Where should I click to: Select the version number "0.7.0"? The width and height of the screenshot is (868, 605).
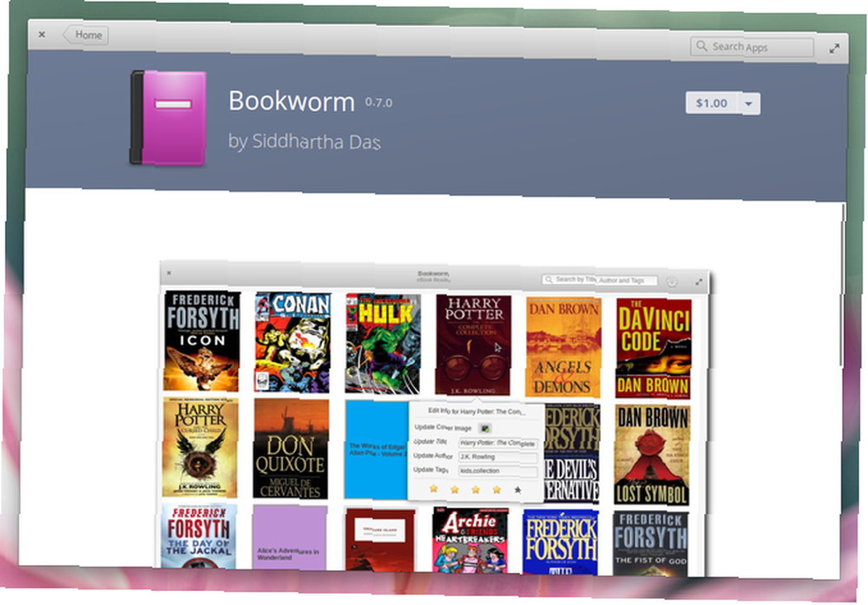click(x=378, y=102)
